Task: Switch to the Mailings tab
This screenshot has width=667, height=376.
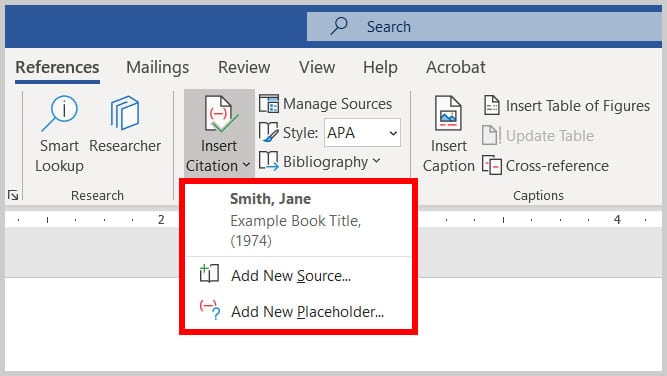Action: [x=158, y=67]
